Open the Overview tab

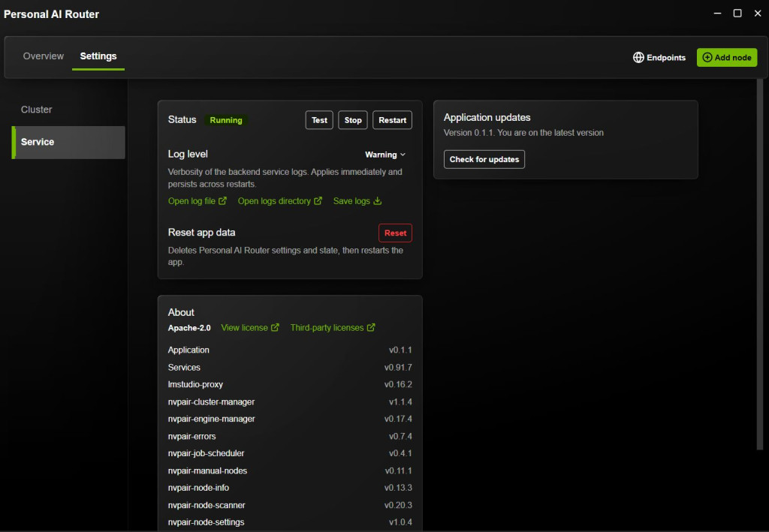click(43, 56)
